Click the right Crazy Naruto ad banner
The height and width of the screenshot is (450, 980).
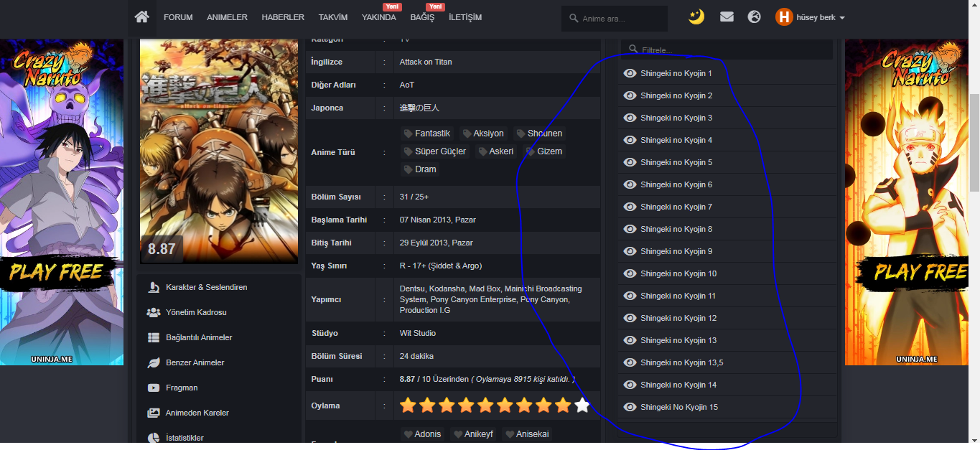[x=907, y=202]
